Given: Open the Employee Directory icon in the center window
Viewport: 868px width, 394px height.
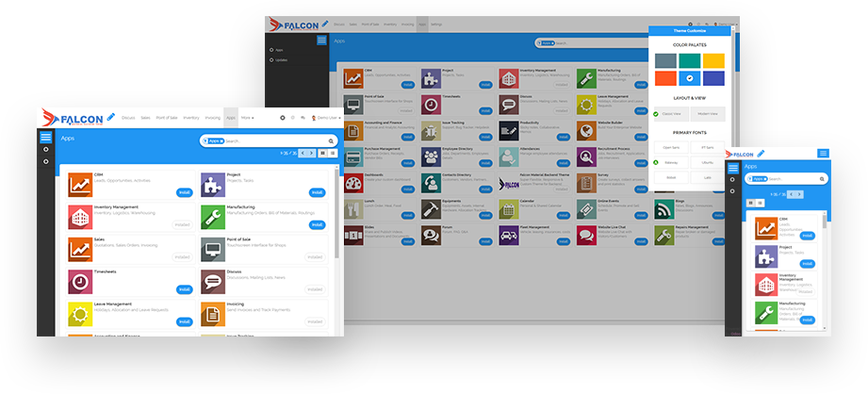Looking at the screenshot, I should click(431, 156).
